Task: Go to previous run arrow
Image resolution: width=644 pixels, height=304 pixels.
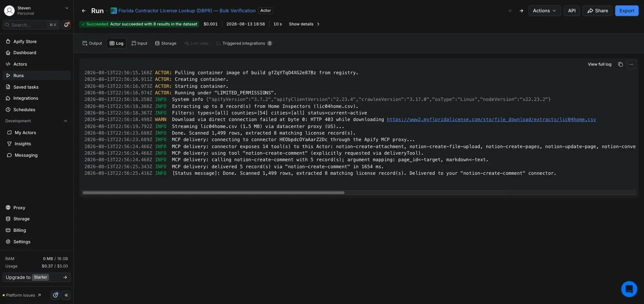Action: point(511,11)
